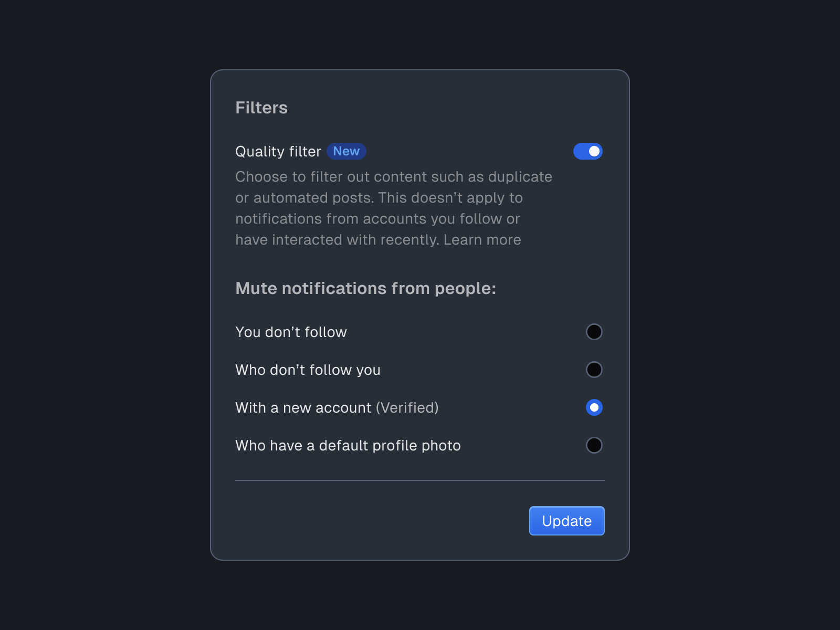Click the 'With a new account' label
The width and height of the screenshot is (840, 630).
pyautogui.click(x=303, y=407)
